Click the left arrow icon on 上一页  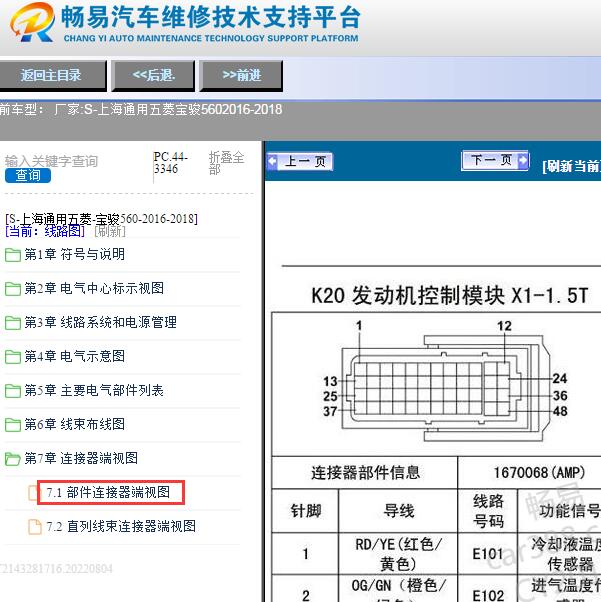[272, 161]
